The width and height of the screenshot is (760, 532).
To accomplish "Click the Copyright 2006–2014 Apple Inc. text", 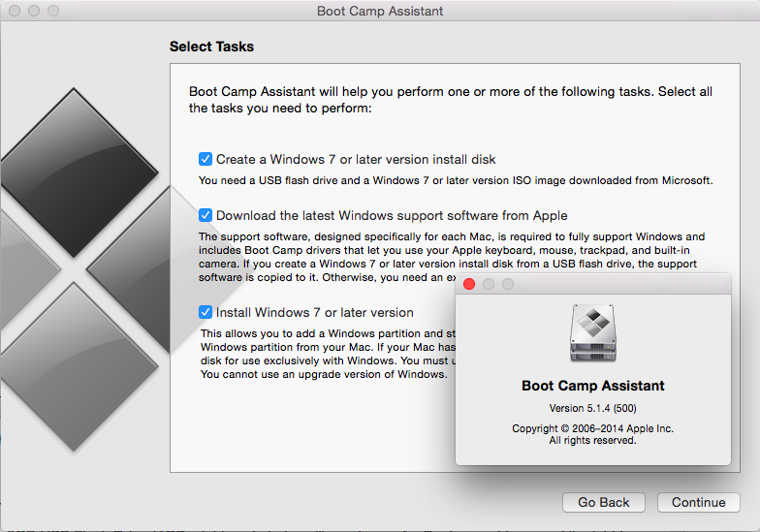I will tap(593, 428).
